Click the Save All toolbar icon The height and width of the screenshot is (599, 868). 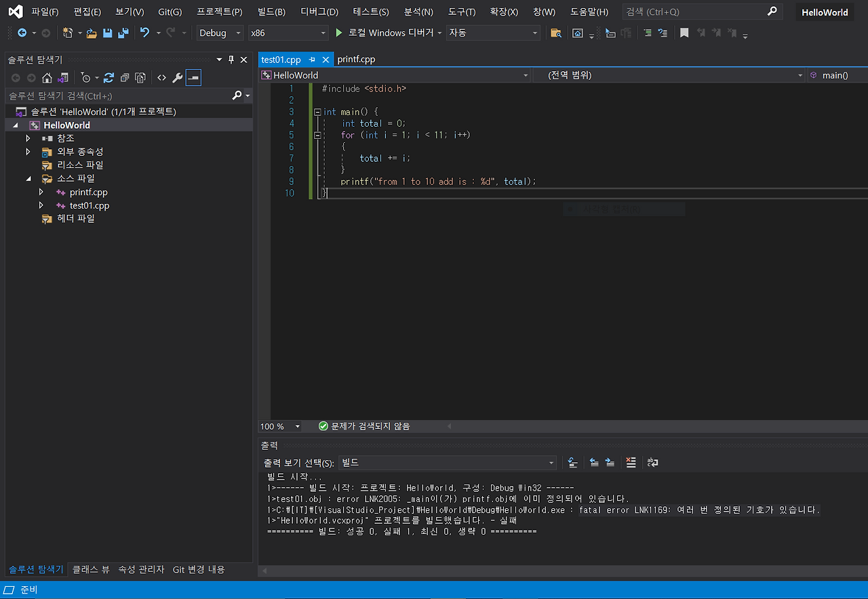click(x=123, y=33)
